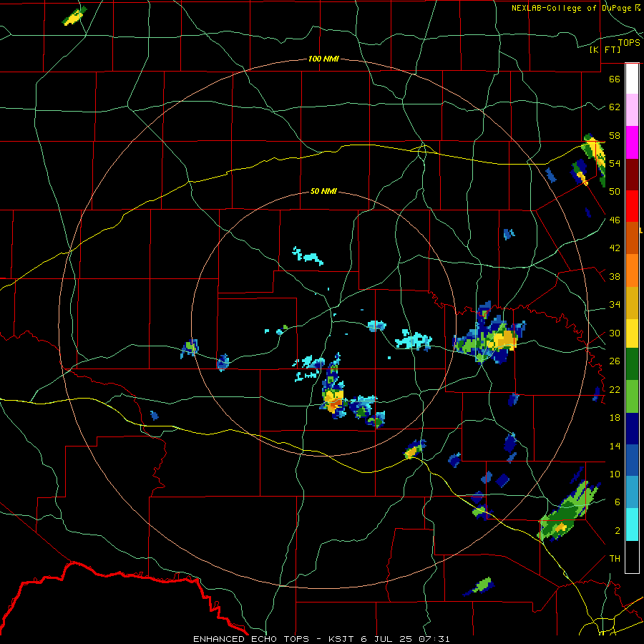644x644 pixels.
Task: Click the "07:31" timestamp in the caption
Action: (434, 639)
